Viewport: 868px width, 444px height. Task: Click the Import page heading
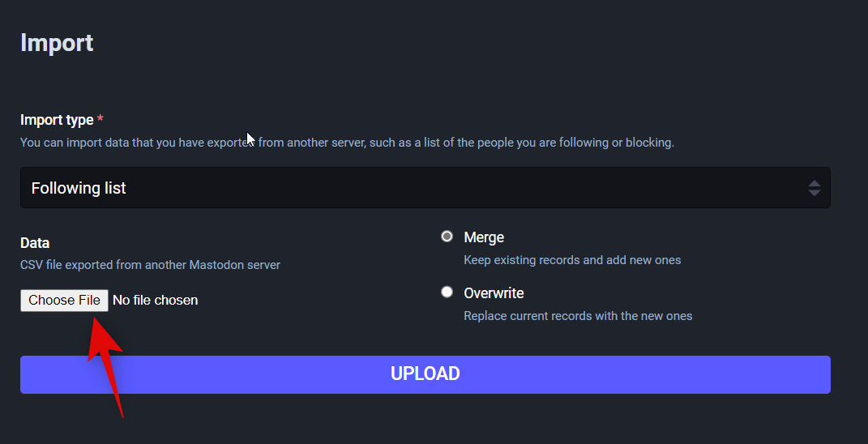tap(57, 43)
